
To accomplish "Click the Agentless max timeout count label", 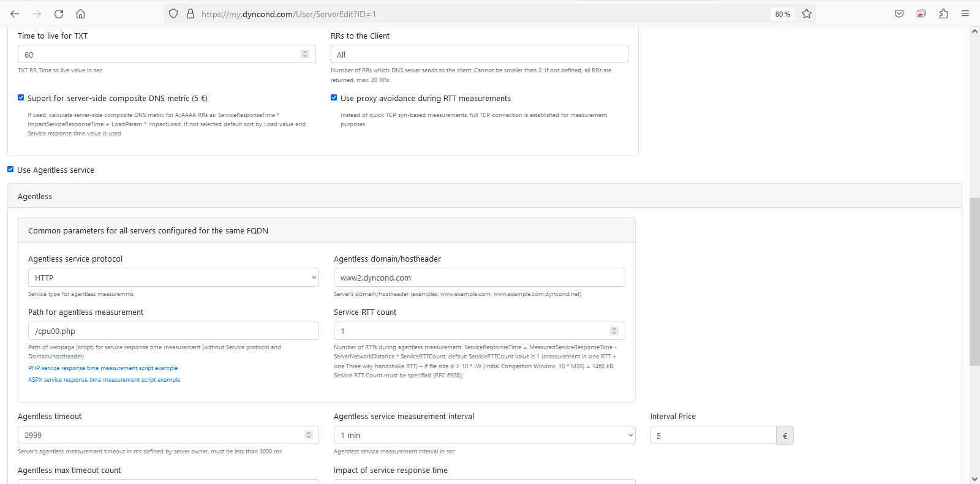I will (x=69, y=471).
